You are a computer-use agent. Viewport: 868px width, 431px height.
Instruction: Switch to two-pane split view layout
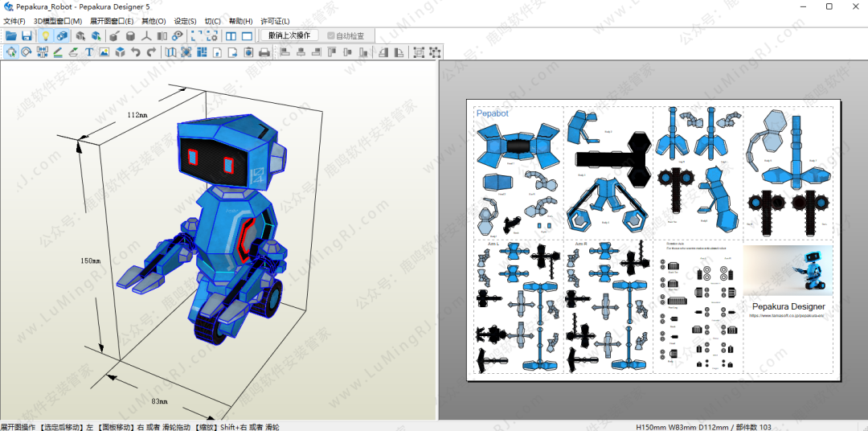(231, 36)
